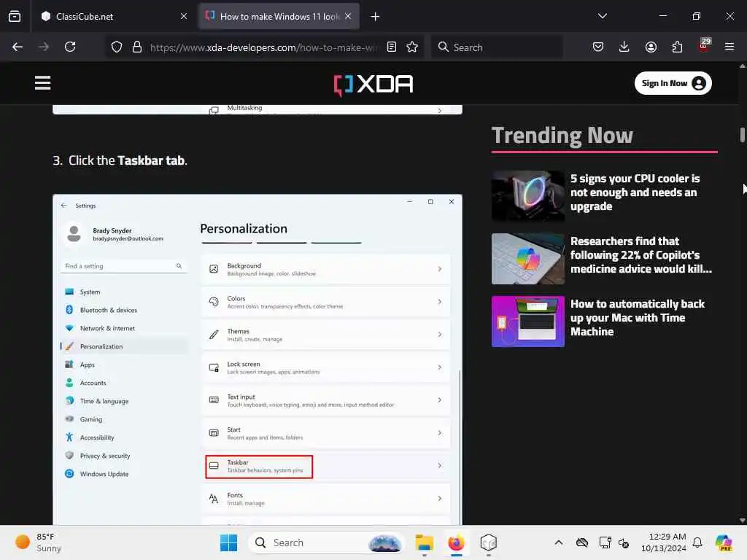Open the Firefox downloads panel
Image resolution: width=747 pixels, height=560 pixels.
[x=624, y=47]
